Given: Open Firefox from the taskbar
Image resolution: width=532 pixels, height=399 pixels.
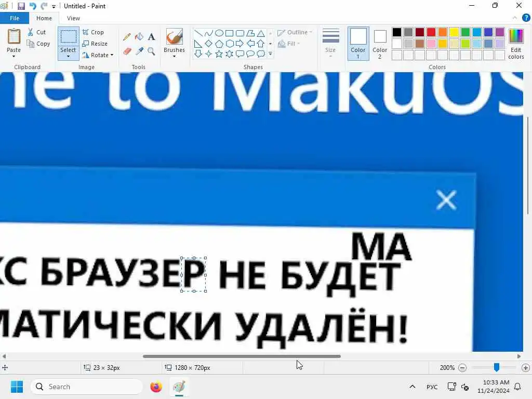Looking at the screenshot, I should point(156,387).
